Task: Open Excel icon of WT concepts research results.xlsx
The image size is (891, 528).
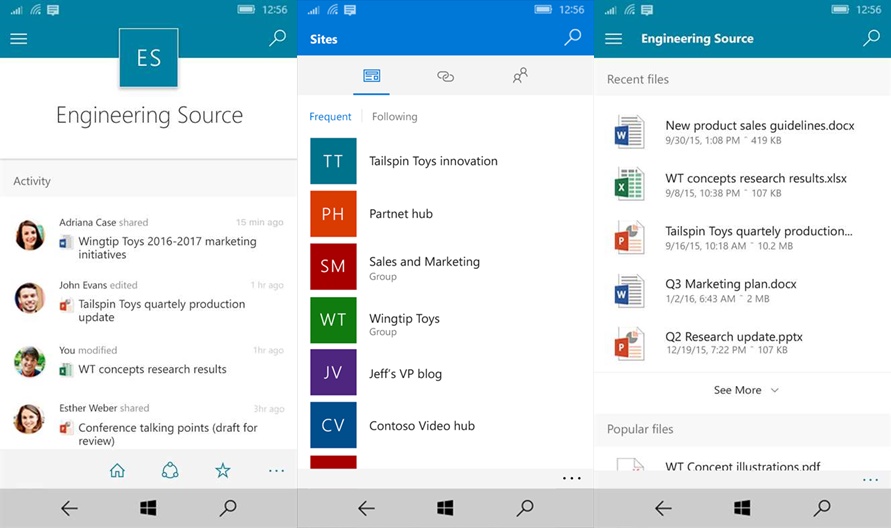Action: [x=629, y=184]
